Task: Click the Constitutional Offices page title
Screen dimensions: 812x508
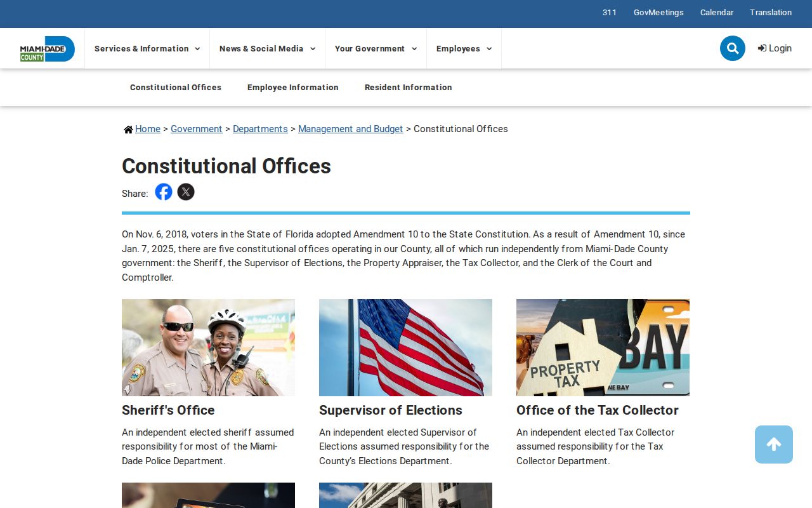Action: pyautogui.click(x=226, y=166)
